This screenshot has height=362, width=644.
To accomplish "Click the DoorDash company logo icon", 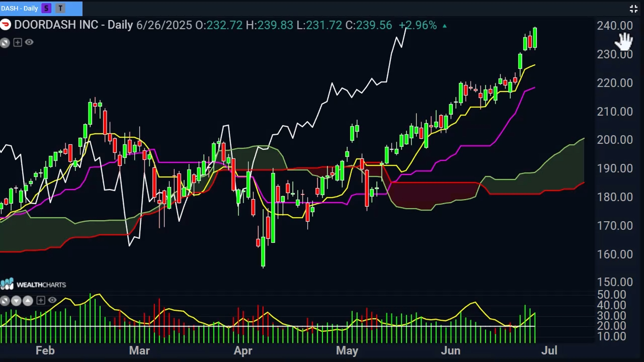I will [5, 25].
